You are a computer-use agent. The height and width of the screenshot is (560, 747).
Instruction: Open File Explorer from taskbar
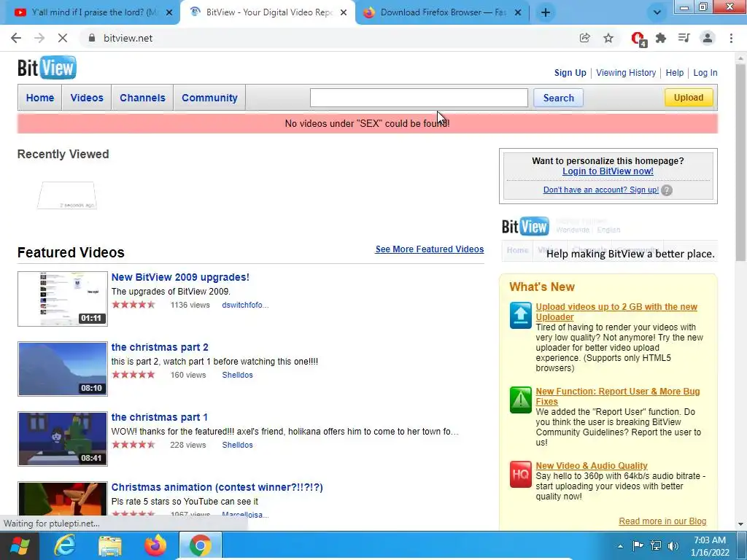click(x=110, y=545)
